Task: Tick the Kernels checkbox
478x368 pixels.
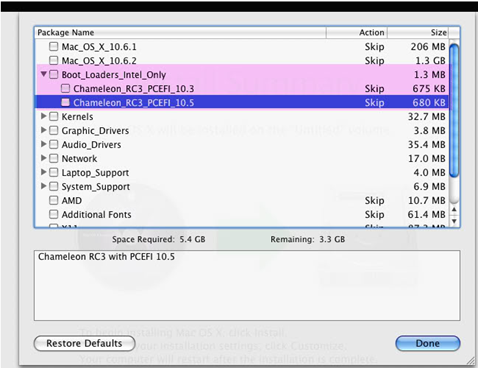Action: point(53,116)
